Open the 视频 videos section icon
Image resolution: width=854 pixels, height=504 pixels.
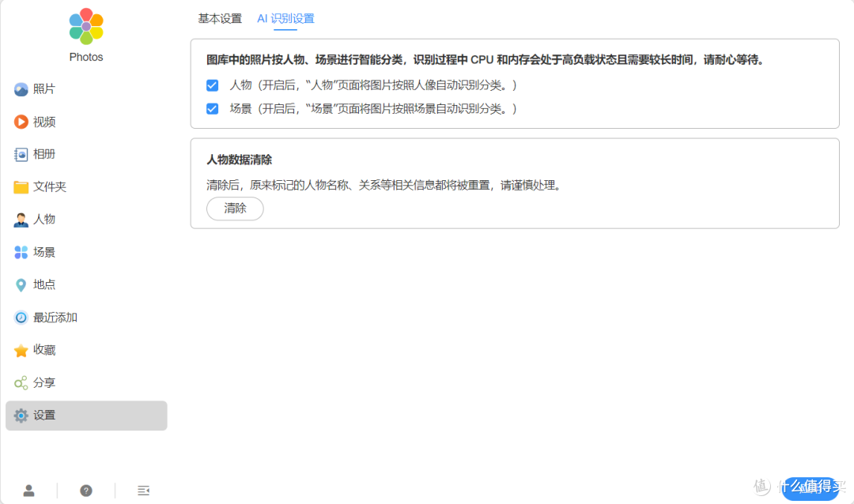pos(21,122)
